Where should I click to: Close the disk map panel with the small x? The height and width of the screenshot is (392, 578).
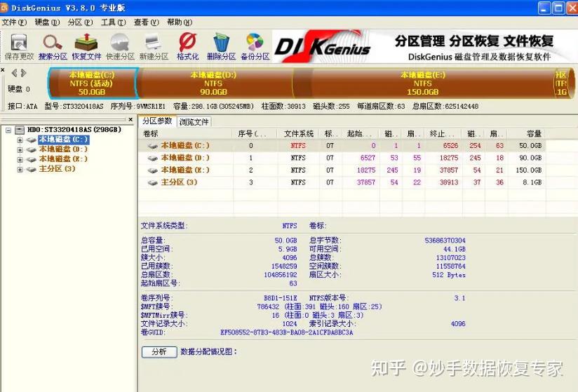click(3, 70)
